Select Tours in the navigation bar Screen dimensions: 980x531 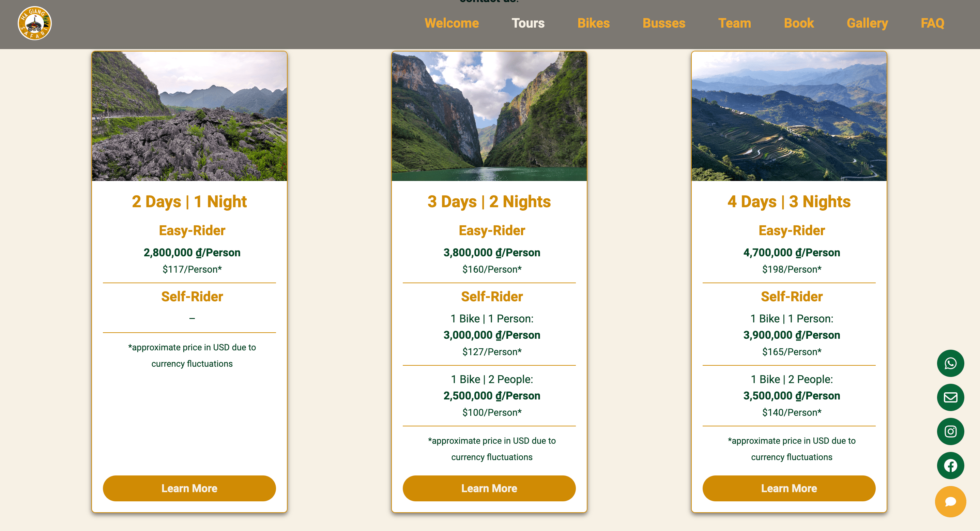coord(528,23)
